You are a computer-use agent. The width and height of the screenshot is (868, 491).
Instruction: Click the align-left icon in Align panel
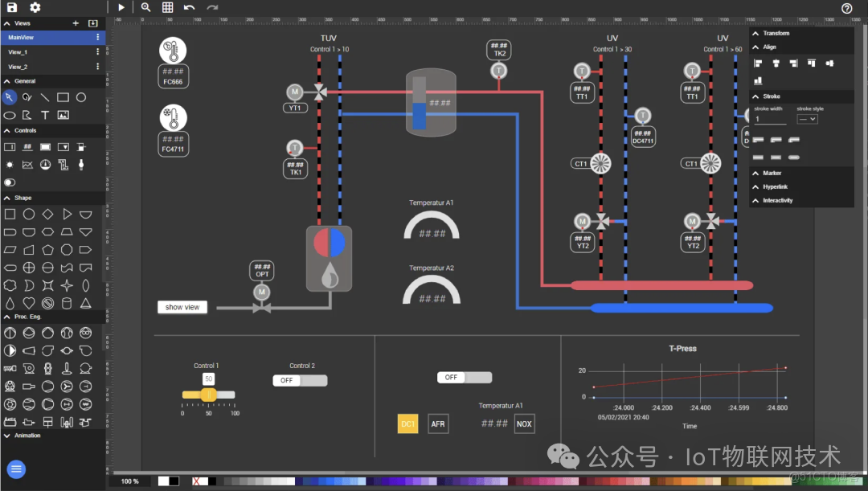[756, 63]
